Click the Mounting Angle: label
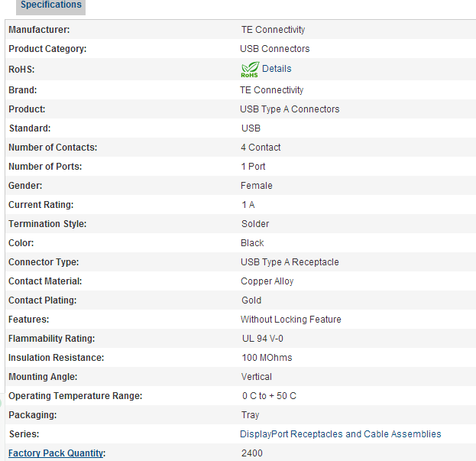 point(43,377)
